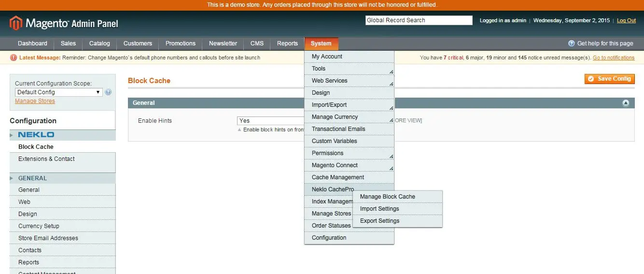This screenshot has height=274, width=644.
Task: Focus the Global Record Search field
Action: [x=419, y=20]
